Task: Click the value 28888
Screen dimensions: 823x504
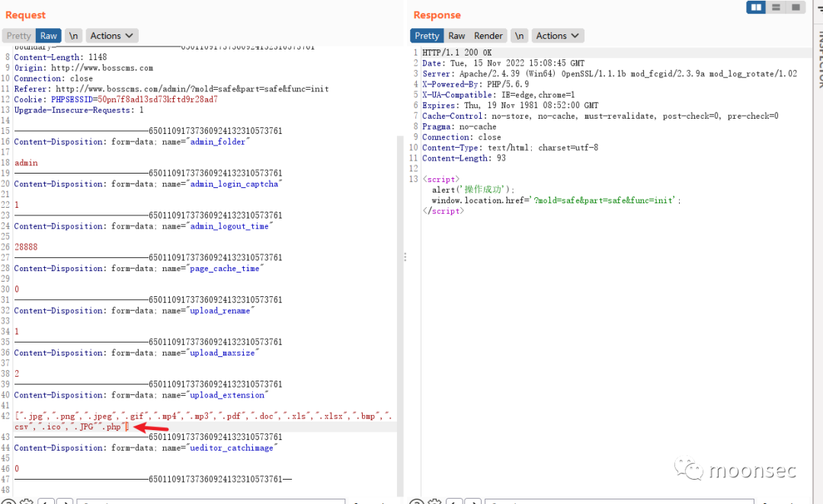Action: [x=26, y=247]
